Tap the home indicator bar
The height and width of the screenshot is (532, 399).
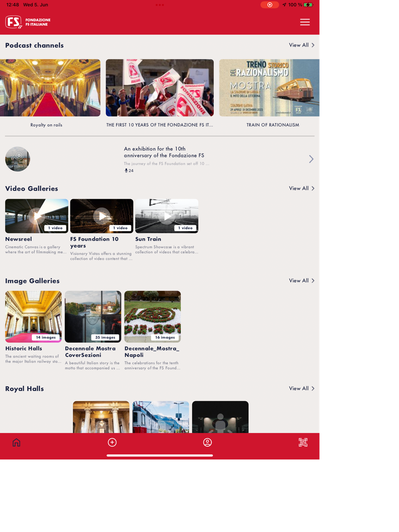coord(160,455)
